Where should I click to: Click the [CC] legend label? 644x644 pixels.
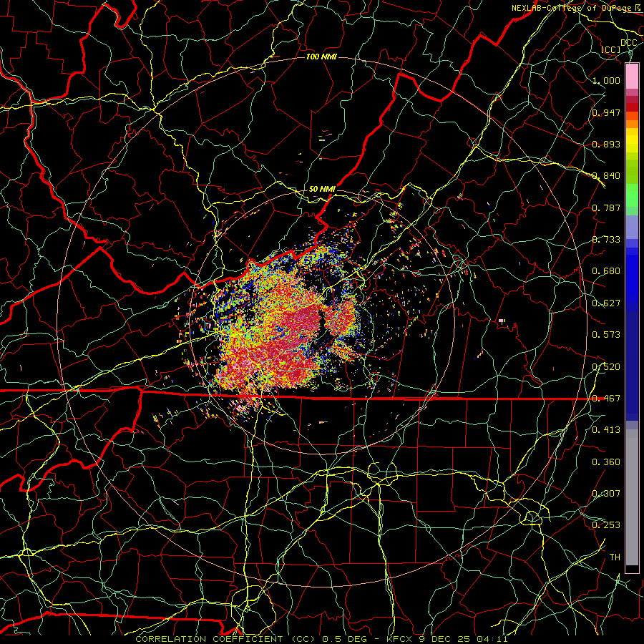pos(611,49)
